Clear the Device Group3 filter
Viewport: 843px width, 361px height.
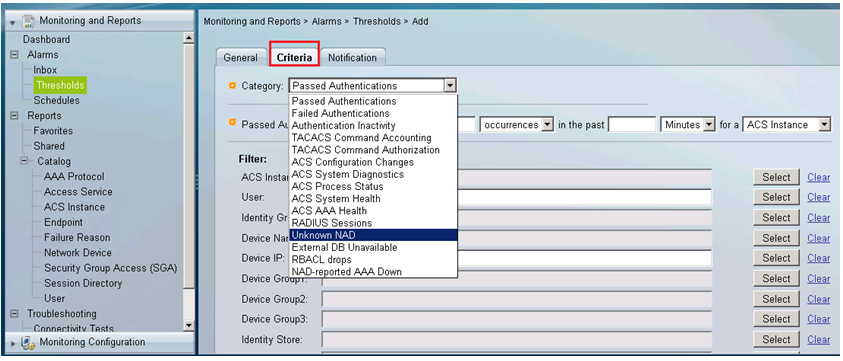(x=818, y=319)
